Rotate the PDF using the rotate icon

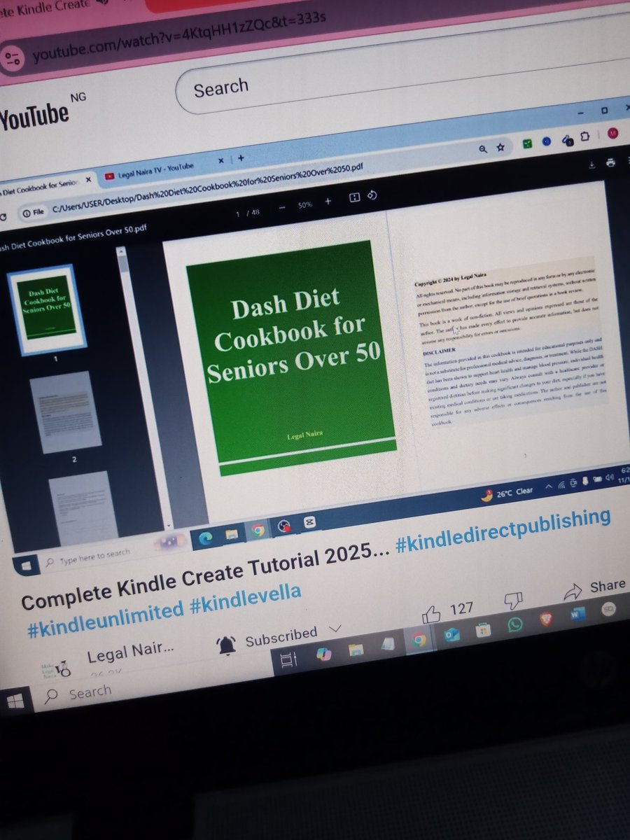pyautogui.click(x=373, y=195)
